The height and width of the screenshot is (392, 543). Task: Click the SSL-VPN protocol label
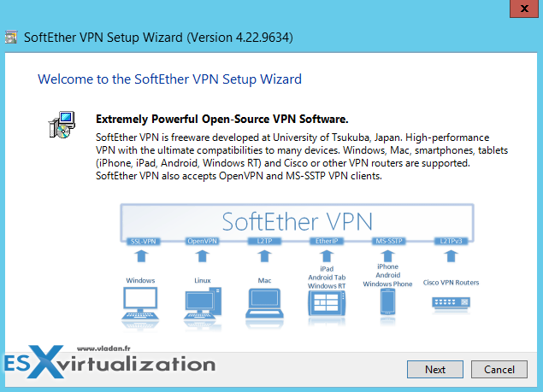tap(144, 241)
